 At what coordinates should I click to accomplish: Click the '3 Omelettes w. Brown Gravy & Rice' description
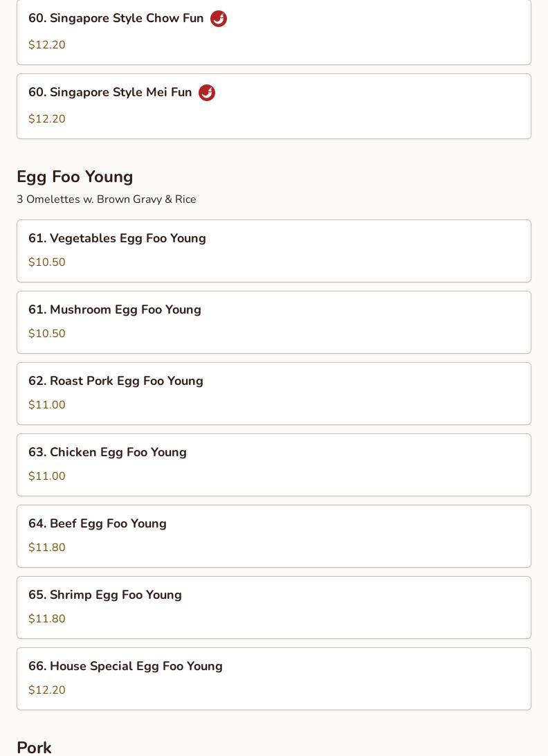[107, 199]
